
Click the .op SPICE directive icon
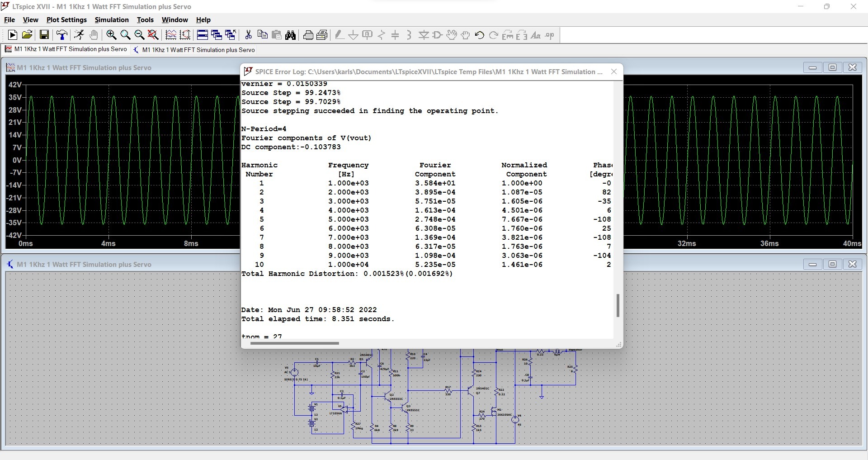coord(550,35)
